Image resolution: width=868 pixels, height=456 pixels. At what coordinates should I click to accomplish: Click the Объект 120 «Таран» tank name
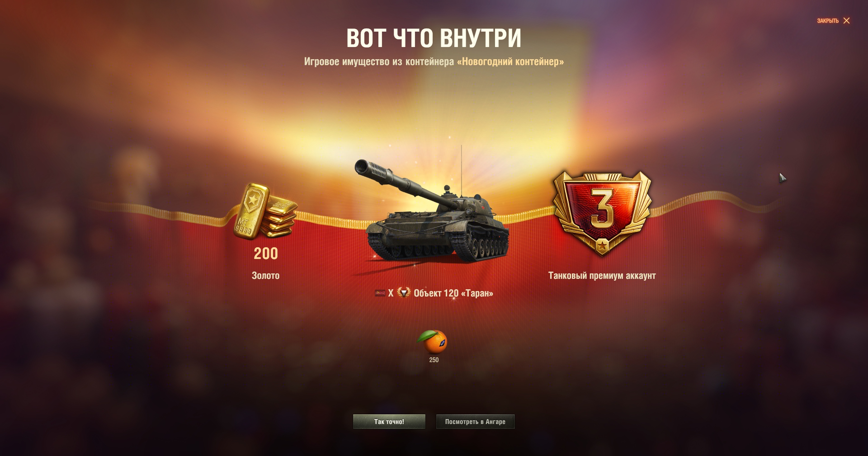point(453,293)
